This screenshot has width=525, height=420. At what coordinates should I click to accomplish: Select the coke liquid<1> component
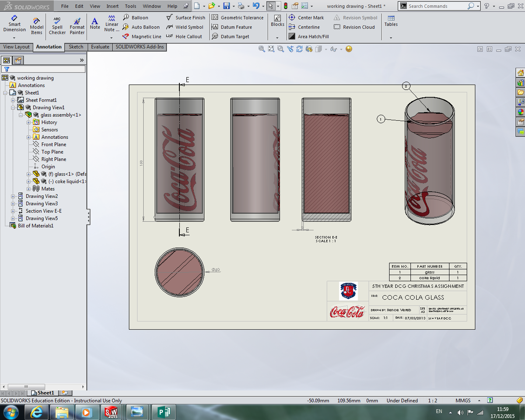click(67, 182)
